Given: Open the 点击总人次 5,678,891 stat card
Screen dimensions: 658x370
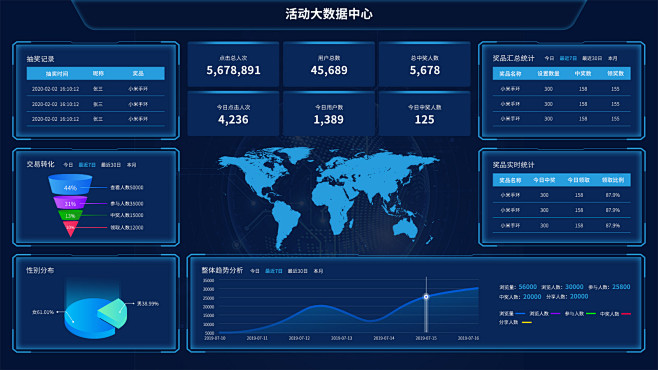Looking at the screenshot, I should click(x=233, y=65).
